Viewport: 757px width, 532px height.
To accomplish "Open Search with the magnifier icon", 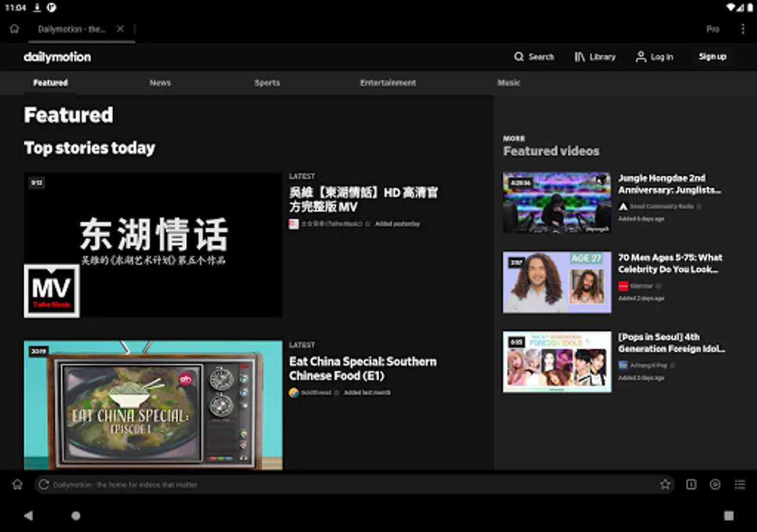I will pyautogui.click(x=519, y=57).
